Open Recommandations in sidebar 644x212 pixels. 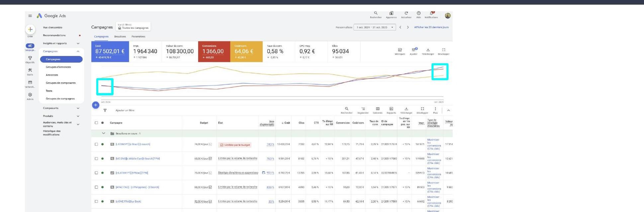(x=54, y=35)
